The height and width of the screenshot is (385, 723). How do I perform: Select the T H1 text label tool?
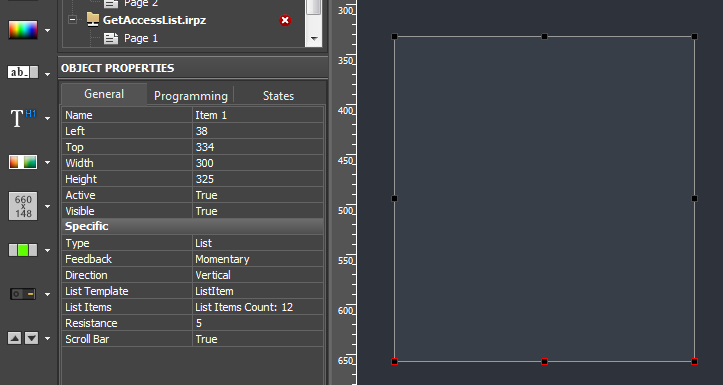point(23,118)
